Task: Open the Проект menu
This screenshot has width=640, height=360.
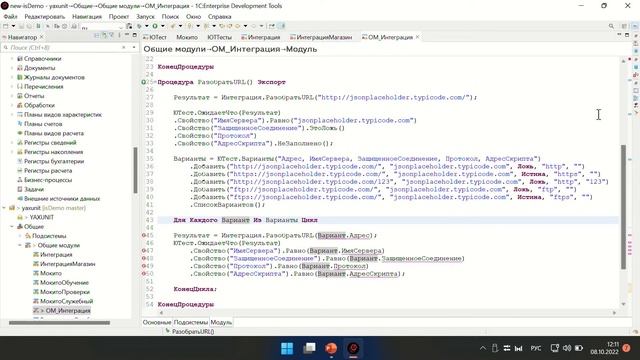Action: 119,16
